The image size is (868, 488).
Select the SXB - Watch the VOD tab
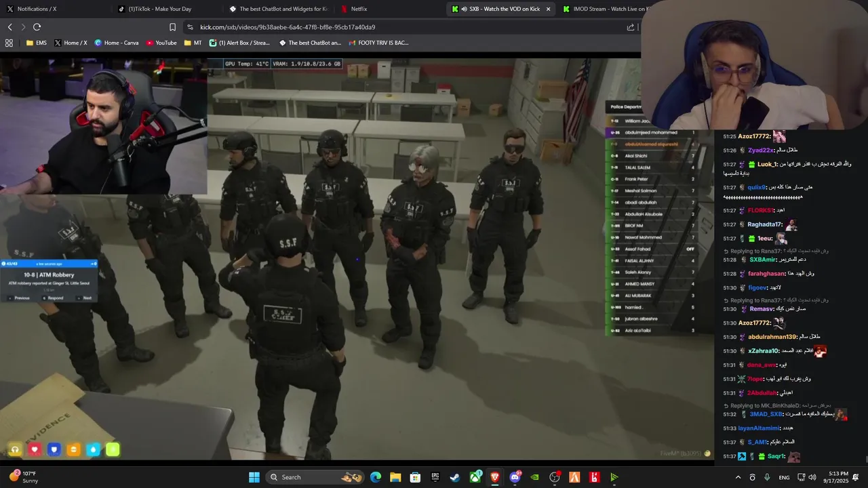[500, 9]
